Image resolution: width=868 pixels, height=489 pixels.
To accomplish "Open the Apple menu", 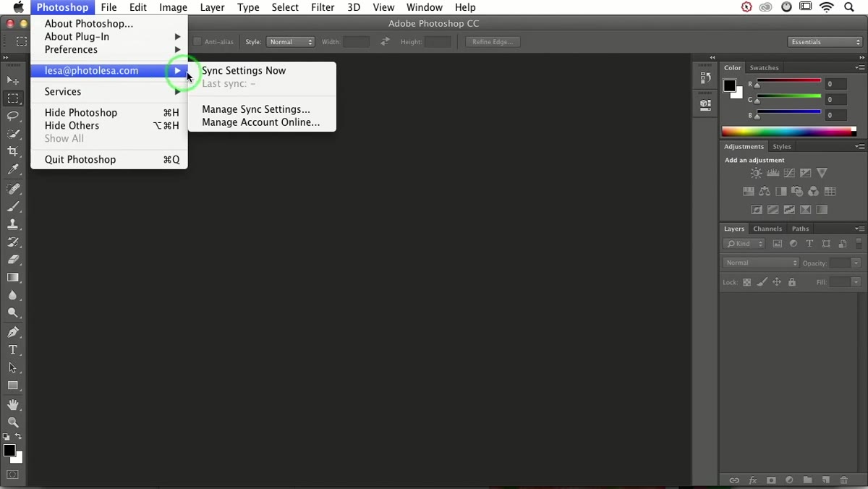I will click(x=18, y=7).
